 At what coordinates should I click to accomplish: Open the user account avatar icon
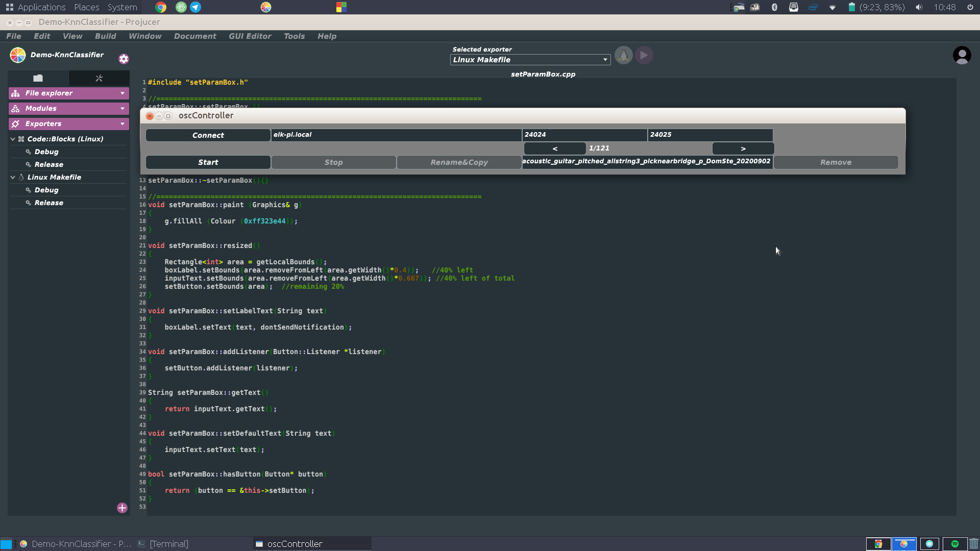(x=962, y=55)
